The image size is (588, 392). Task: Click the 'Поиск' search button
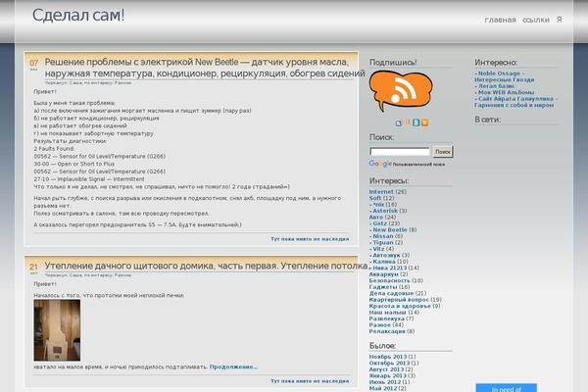[x=443, y=152]
